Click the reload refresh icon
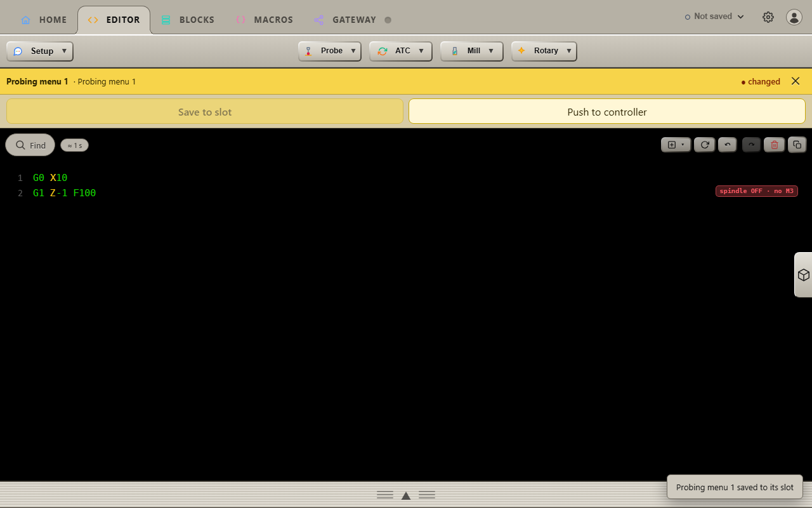The width and height of the screenshot is (812, 508). tap(705, 145)
